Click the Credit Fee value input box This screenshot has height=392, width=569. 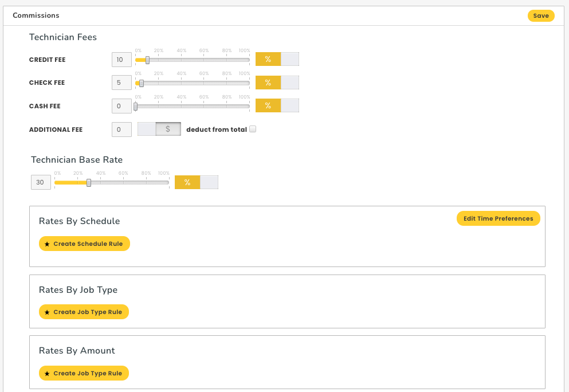pos(121,60)
